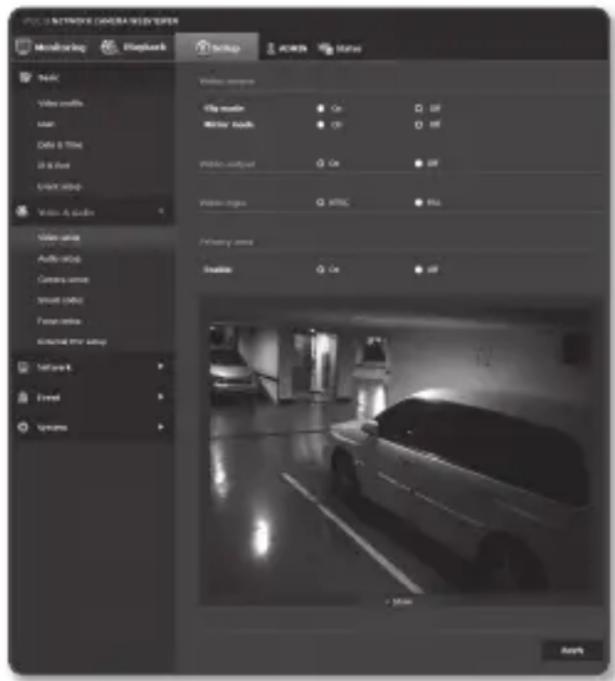
Task: Click the System gear icon
Action: (23, 427)
